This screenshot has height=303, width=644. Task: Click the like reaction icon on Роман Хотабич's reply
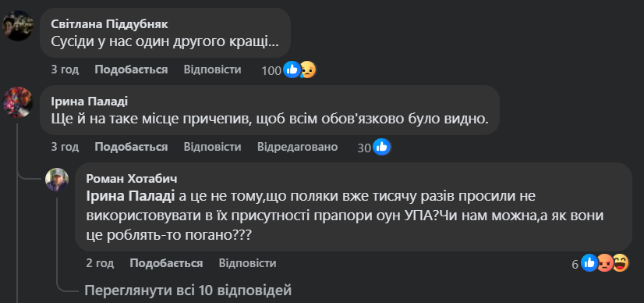coord(589,263)
